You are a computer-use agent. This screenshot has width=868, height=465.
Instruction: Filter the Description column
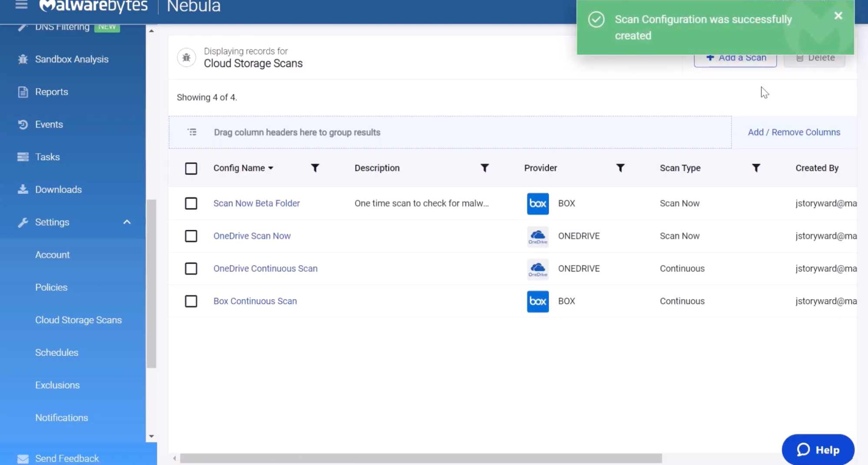(x=485, y=168)
